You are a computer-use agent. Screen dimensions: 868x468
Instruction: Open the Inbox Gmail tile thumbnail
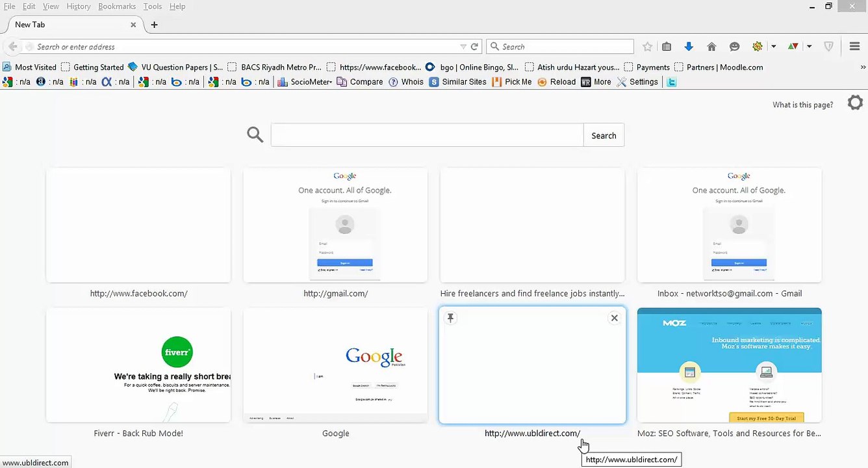(x=730, y=225)
